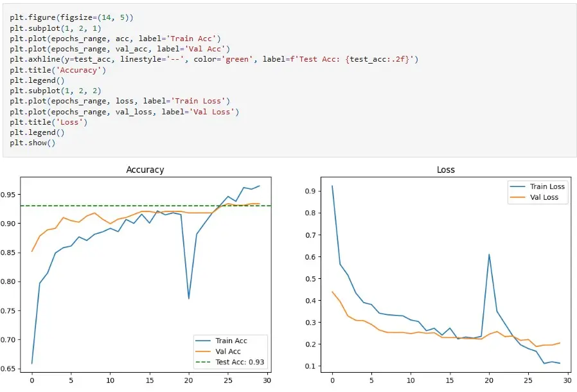Select the Train Loss legend entry

(x=547, y=186)
